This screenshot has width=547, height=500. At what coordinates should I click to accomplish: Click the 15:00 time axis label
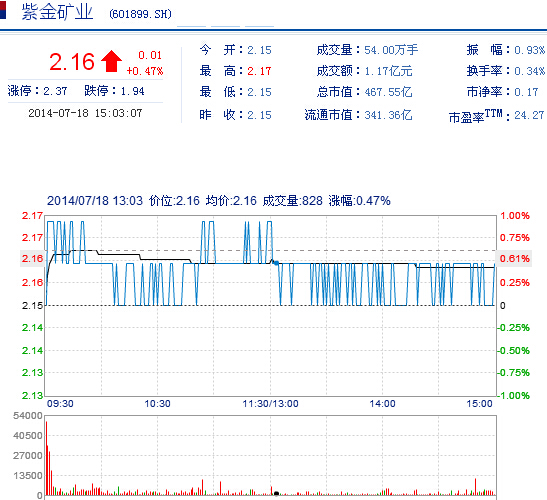click(479, 404)
